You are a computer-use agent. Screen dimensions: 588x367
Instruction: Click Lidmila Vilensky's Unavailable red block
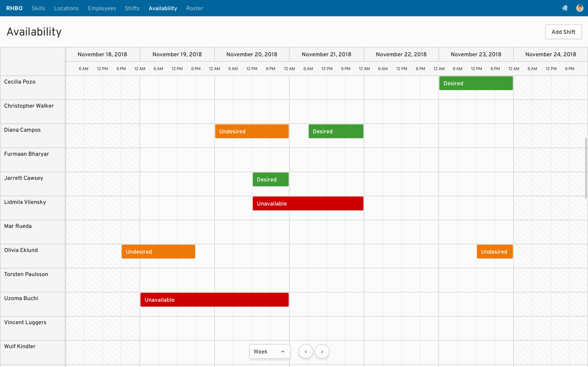tap(308, 203)
